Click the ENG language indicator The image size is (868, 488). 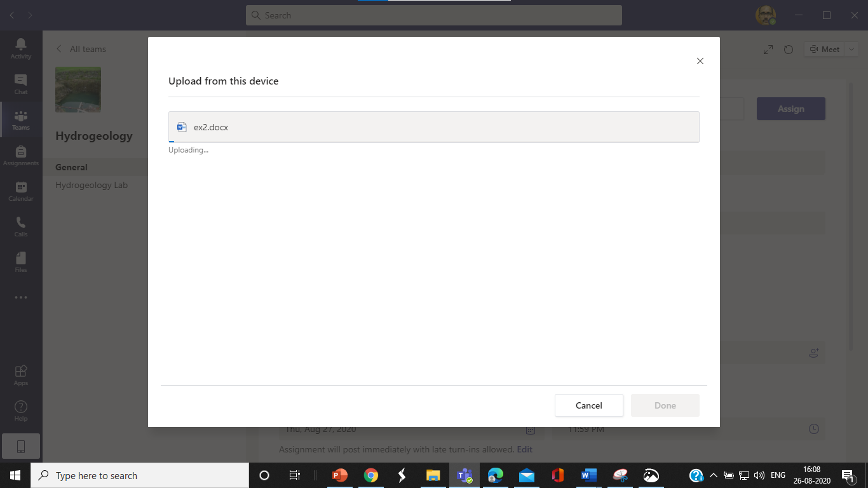coord(778,475)
